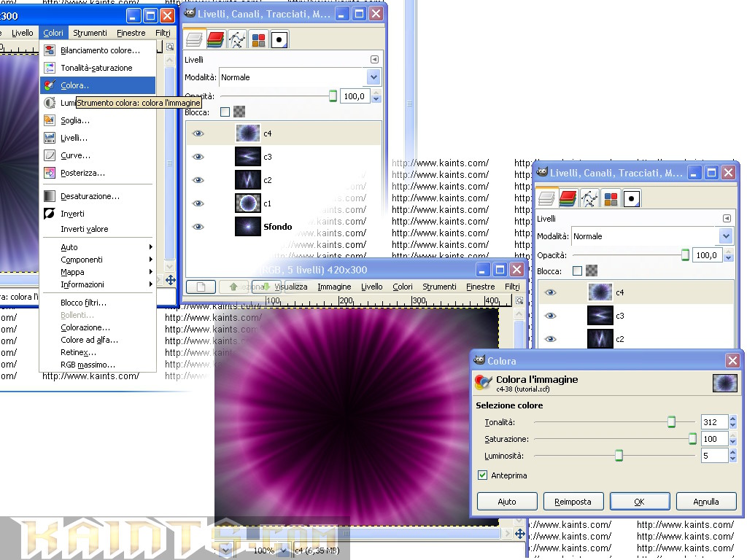Click the navigation cross in the purple image window

point(519,534)
